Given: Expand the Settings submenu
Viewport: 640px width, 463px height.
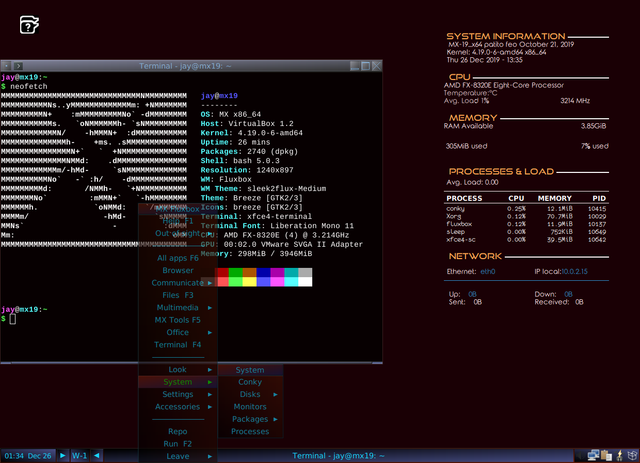Looking at the screenshot, I should (178, 394).
